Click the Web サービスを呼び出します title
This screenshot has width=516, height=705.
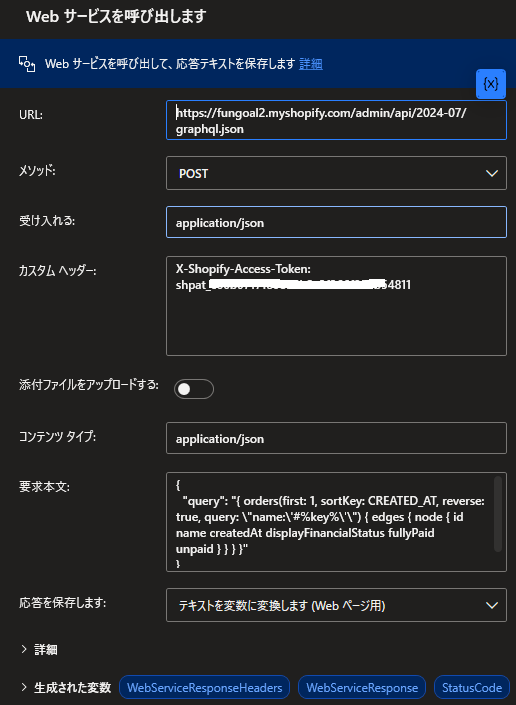pyautogui.click(x=116, y=17)
